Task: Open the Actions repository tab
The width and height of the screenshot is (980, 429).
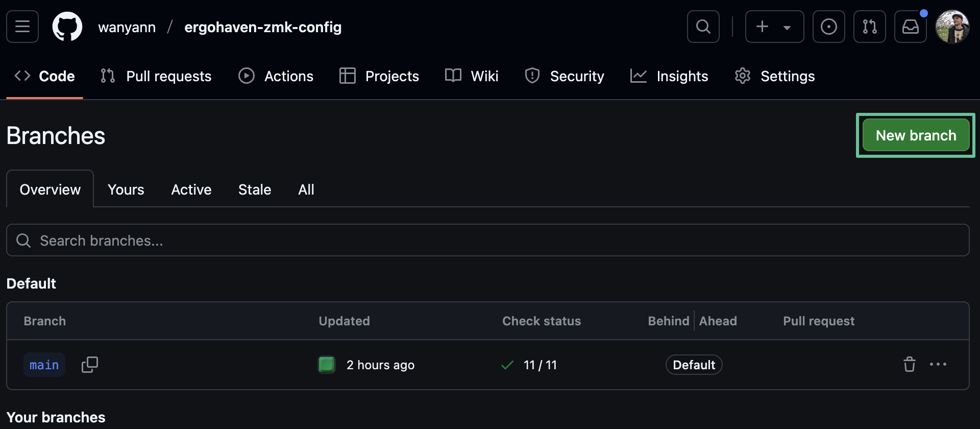Action: (x=276, y=76)
